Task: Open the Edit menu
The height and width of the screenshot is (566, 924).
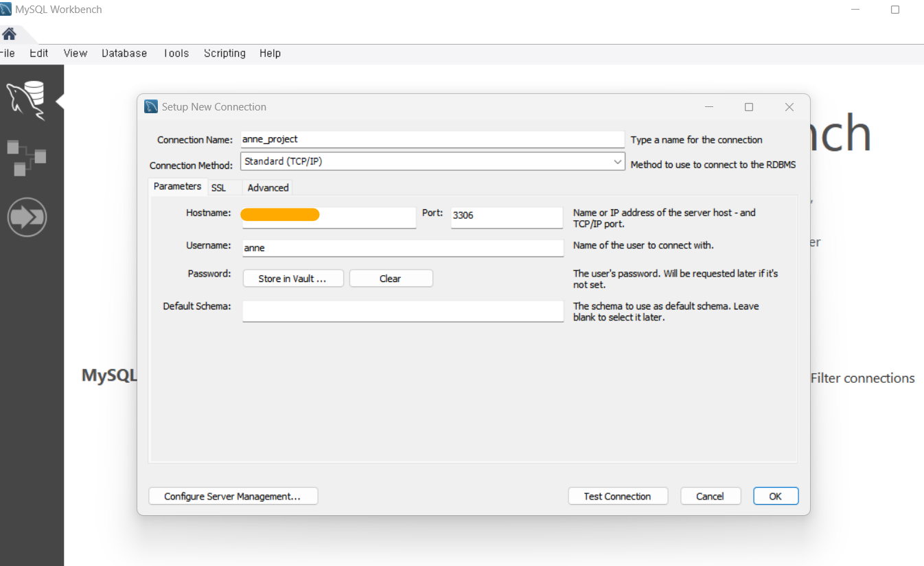Action: pyautogui.click(x=39, y=53)
